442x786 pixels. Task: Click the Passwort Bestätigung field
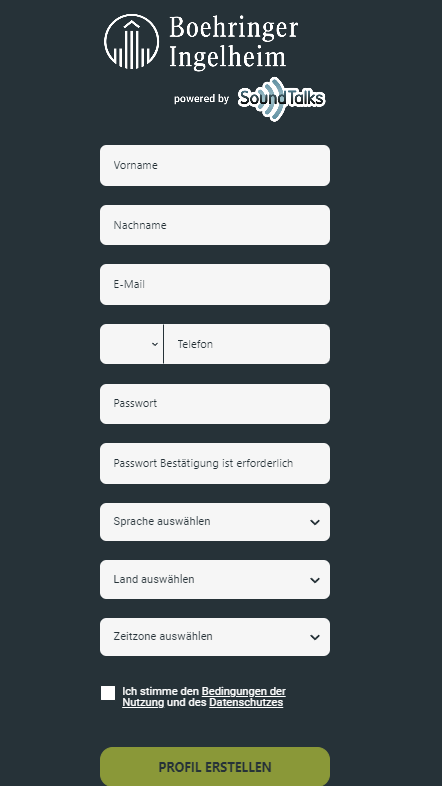tap(215, 463)
